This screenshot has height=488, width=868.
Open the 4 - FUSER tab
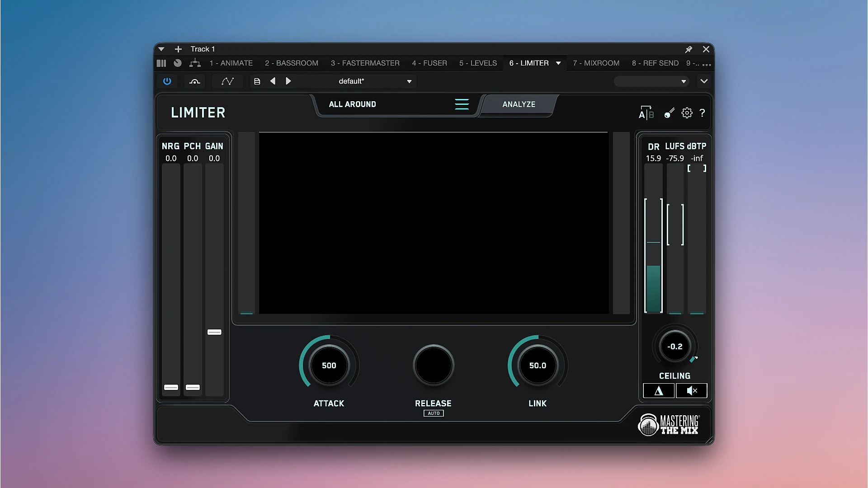(429, 63)
